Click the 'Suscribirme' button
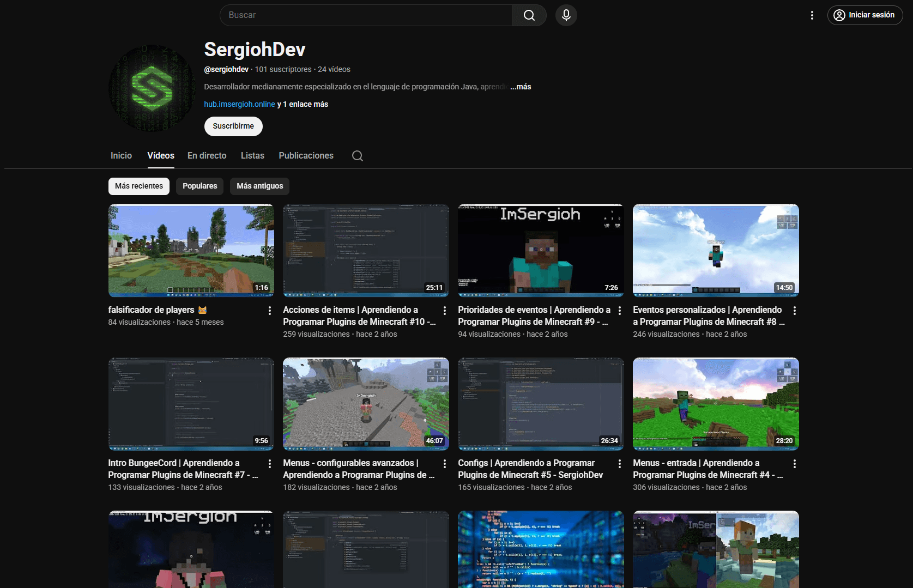This screenshot has height=588, width=913. [233, 126]
